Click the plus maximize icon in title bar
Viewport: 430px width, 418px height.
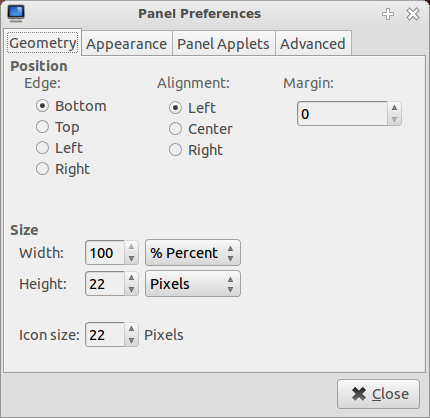(388, 14)
